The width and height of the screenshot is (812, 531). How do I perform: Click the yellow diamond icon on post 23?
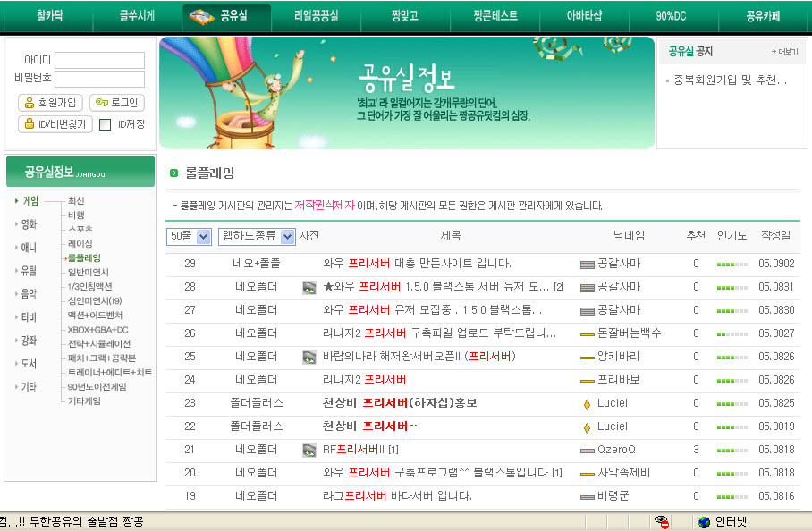point(587,403)
